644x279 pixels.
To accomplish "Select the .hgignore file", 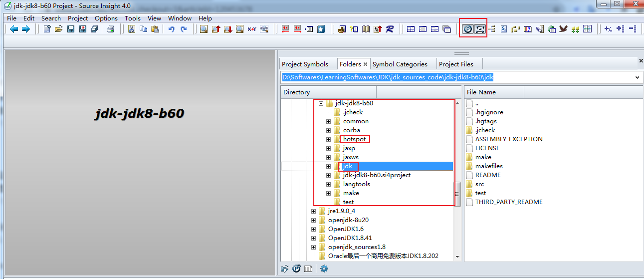I will pos(489,112).
